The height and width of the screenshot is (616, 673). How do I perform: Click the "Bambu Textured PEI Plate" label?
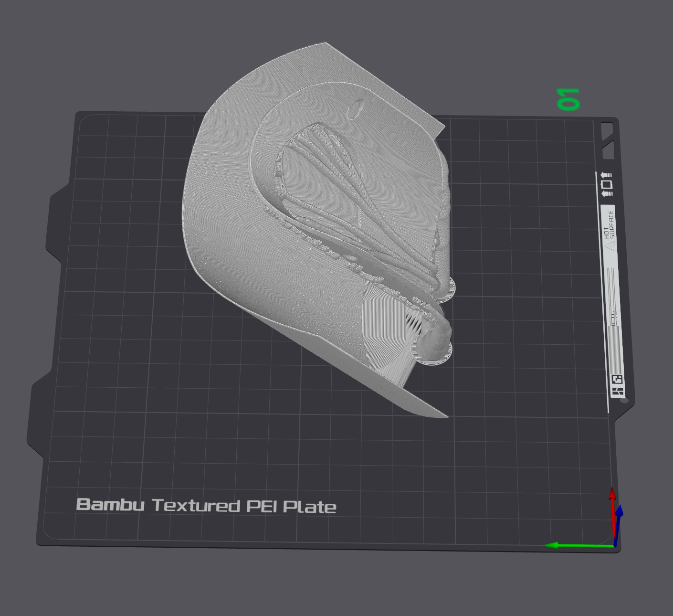206,506
